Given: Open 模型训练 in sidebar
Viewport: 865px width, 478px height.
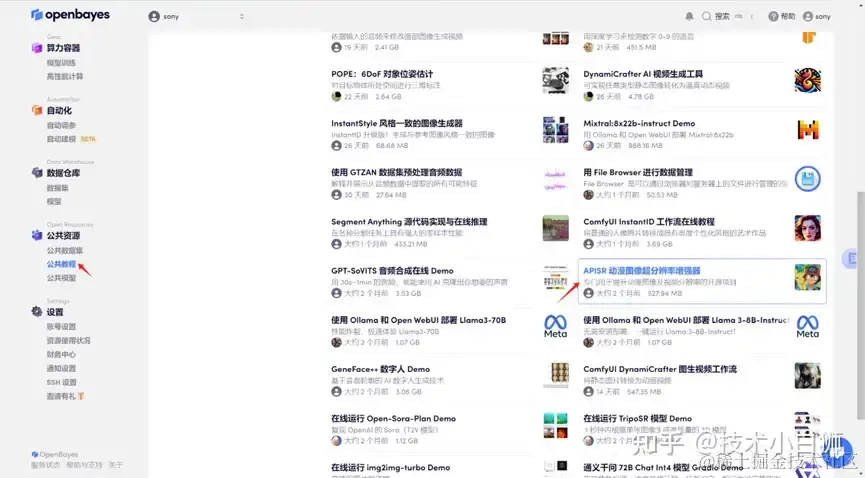Looking at the screenshot, I should (61, 63).
